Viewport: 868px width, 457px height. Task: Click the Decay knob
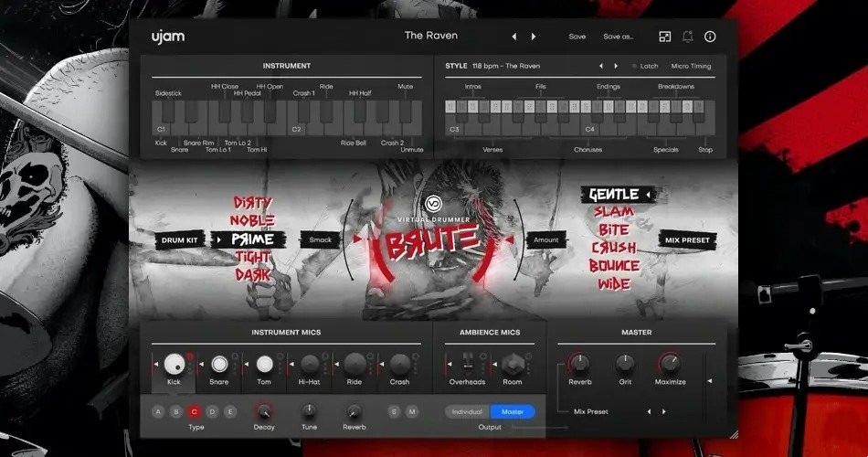[264, 411]
